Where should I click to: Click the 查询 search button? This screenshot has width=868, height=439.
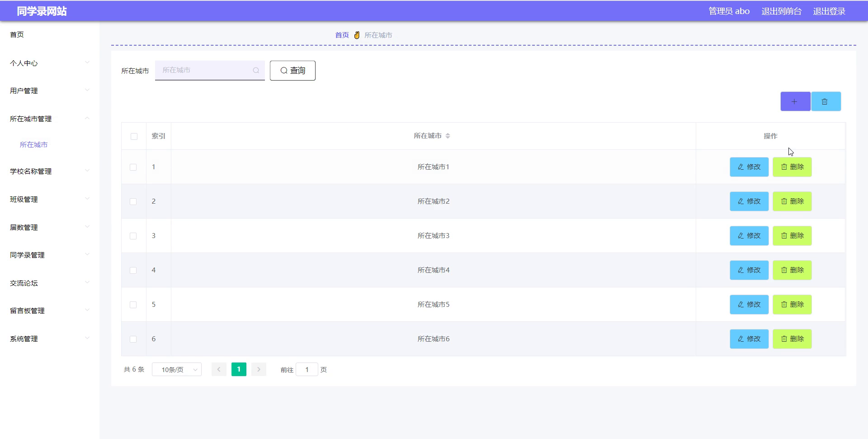click(292, 71)
